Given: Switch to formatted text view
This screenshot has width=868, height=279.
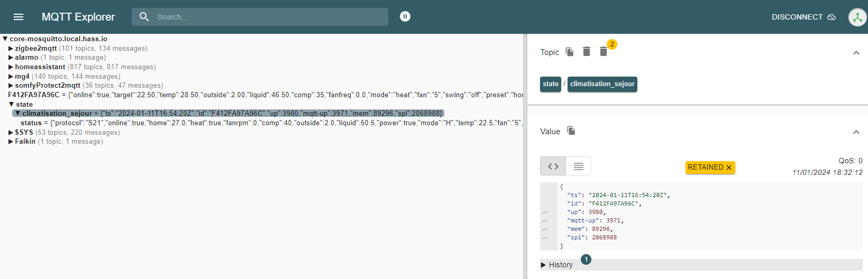Looking at the screenshot, I should click(x=579, y=166).
